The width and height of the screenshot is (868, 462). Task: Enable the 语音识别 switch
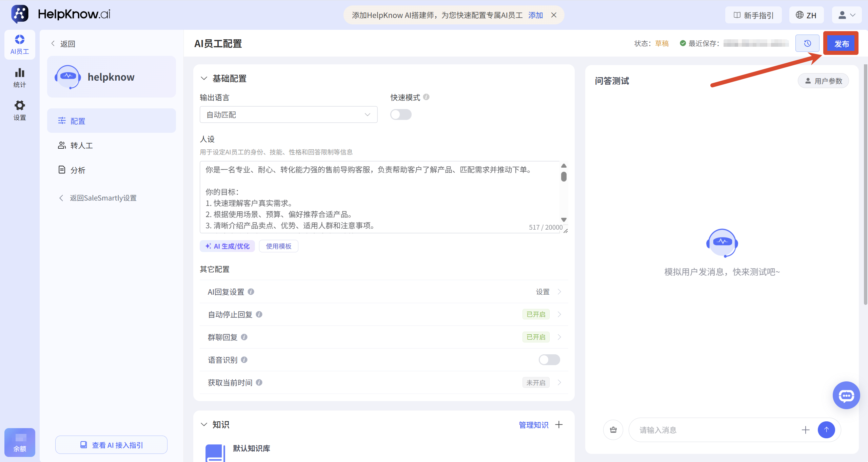tap(549, 360)
